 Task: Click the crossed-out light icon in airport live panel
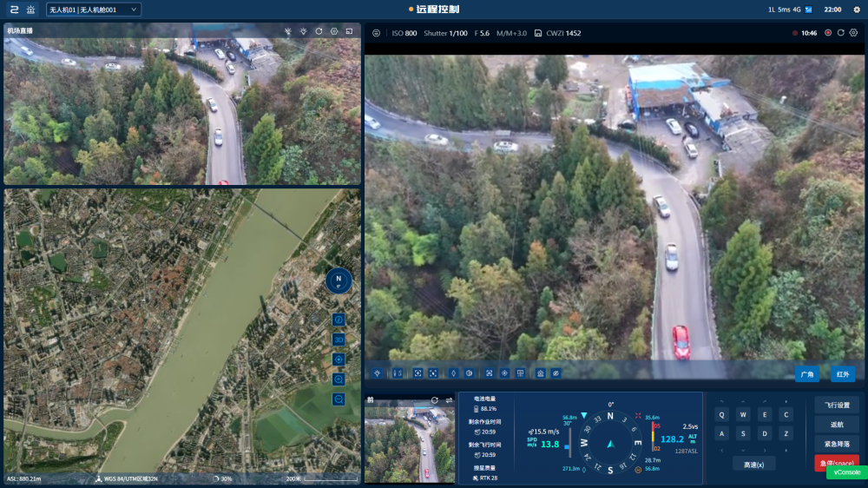coord(288,31)
